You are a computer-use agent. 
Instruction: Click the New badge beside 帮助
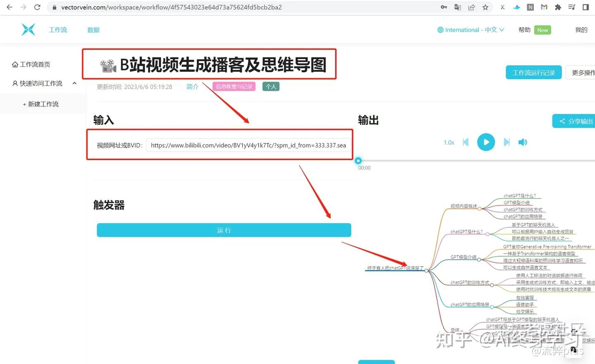543,30
